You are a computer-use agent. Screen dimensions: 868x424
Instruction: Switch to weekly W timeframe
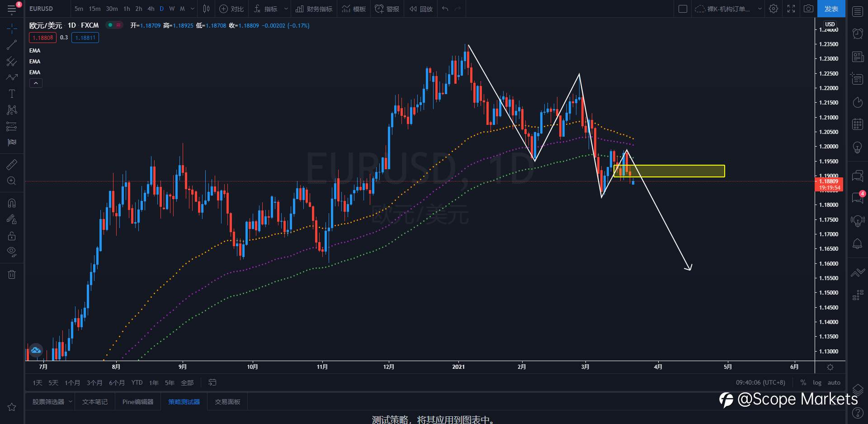point(172,9)
